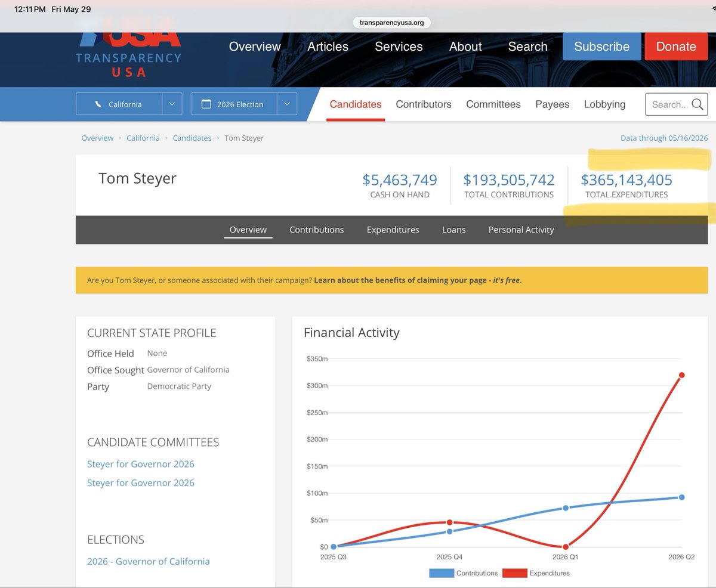Click the Financial Activity chart heading
Image resolution: width=716 pixels, height=588 pixels.
(x=351, y=333)
